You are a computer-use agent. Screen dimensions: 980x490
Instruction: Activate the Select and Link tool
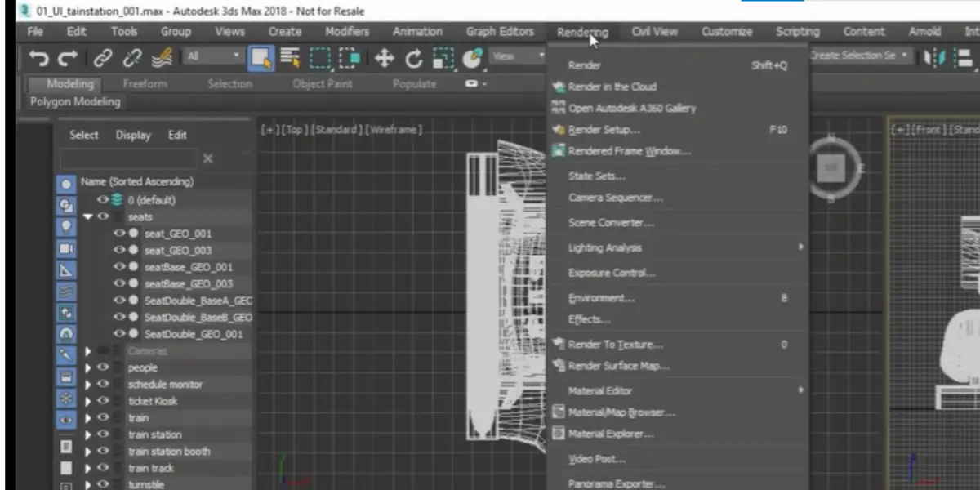pos(102,57)
